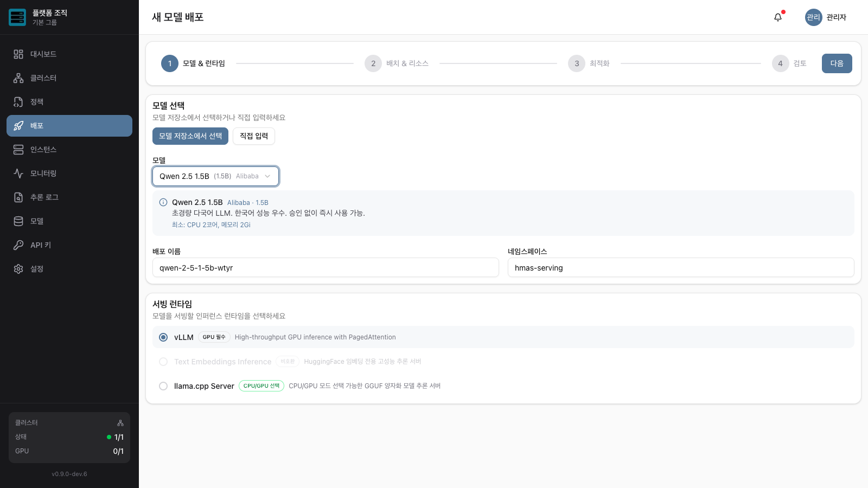
Task: Click the 다음 button
Action: point(837,63)
